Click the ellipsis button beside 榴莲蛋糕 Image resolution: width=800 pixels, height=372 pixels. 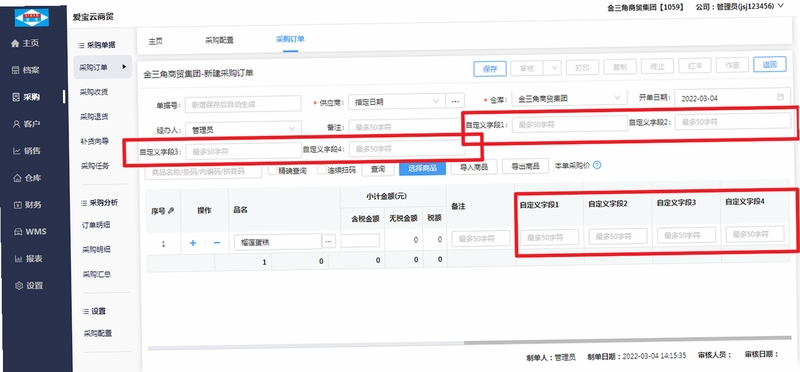point(329,242)
